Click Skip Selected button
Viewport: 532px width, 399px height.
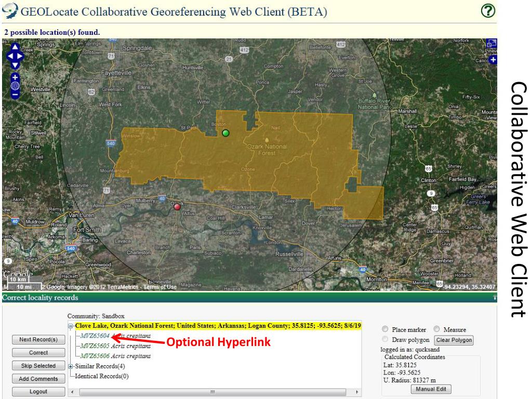coord(38,366)
